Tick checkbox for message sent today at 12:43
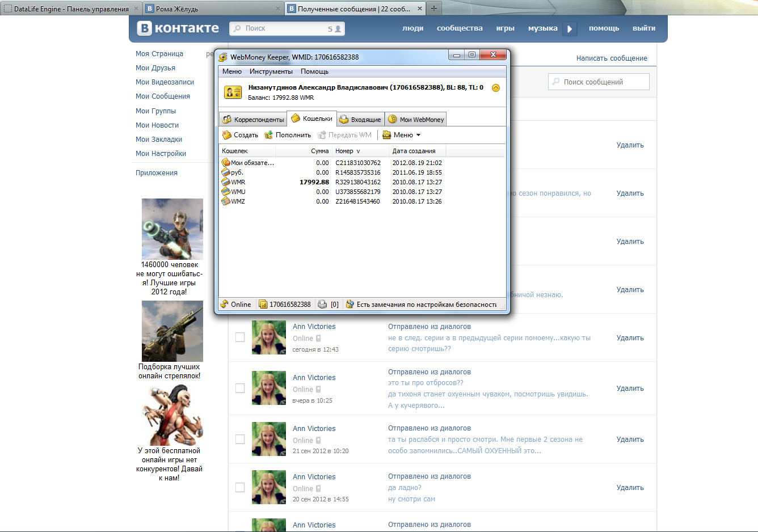758x532 pixels. coord(240,337)
